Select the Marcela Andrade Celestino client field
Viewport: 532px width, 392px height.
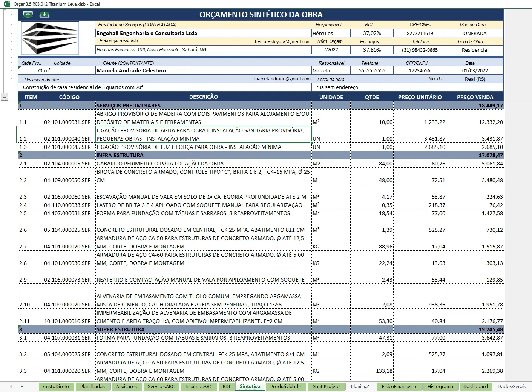(204, 70)
